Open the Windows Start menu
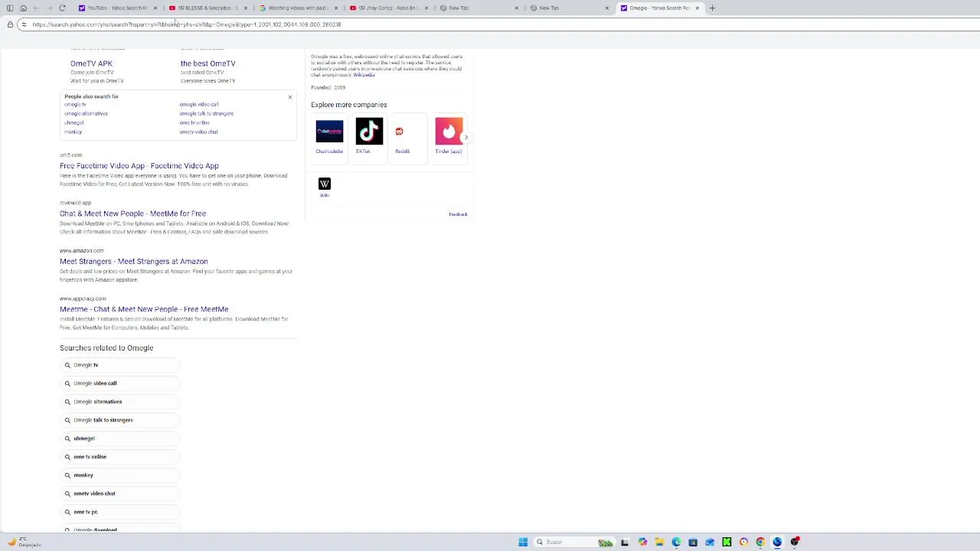The image size is (980, 551). pyautogui.click(x=523, y=542)
